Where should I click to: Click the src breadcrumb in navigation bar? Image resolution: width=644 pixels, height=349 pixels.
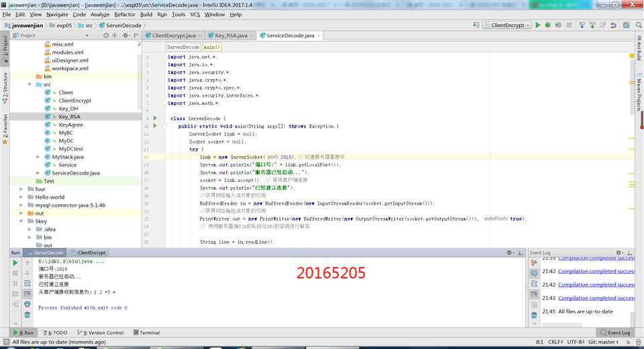pos(85,26)
